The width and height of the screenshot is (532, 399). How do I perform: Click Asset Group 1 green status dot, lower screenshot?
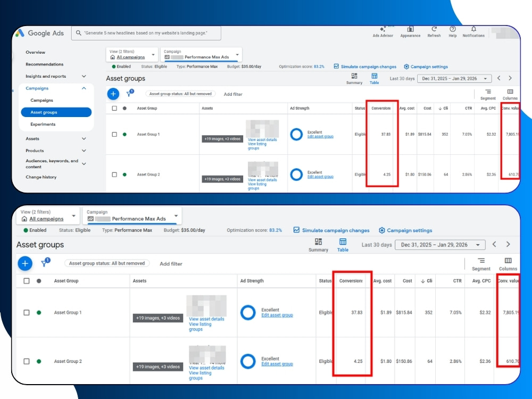tap(39, 312)
